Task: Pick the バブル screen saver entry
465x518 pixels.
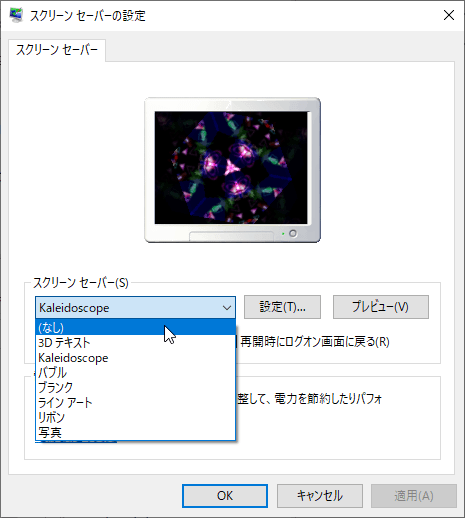Action: (x=135, y=372)
